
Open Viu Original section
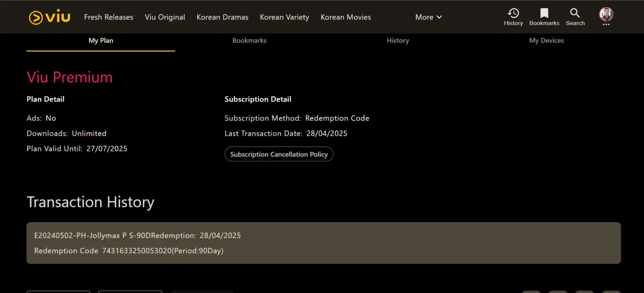(x=165, y=17)
